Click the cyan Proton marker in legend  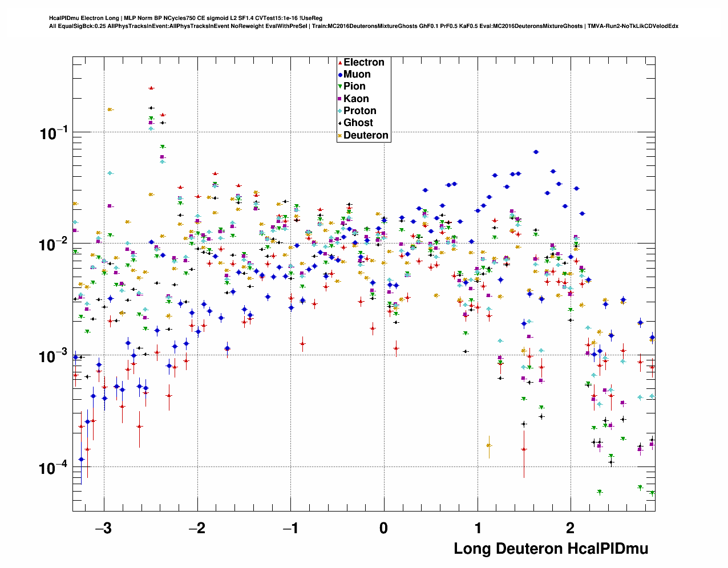pos(340,111)
